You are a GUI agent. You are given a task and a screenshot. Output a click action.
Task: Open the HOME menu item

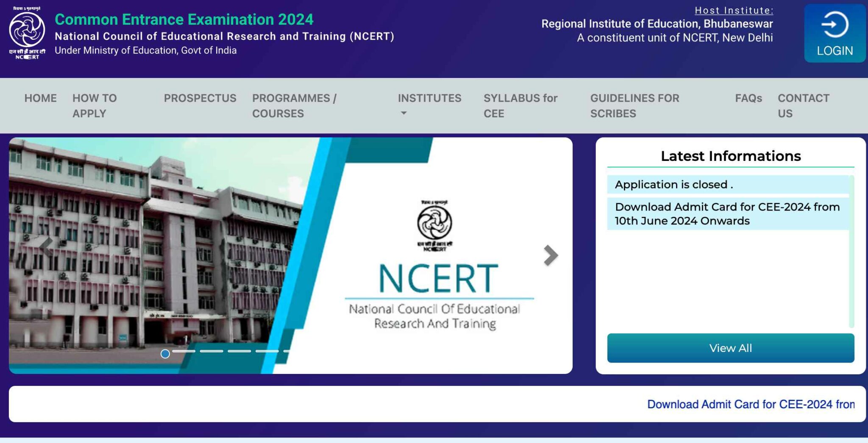point(40,98)
